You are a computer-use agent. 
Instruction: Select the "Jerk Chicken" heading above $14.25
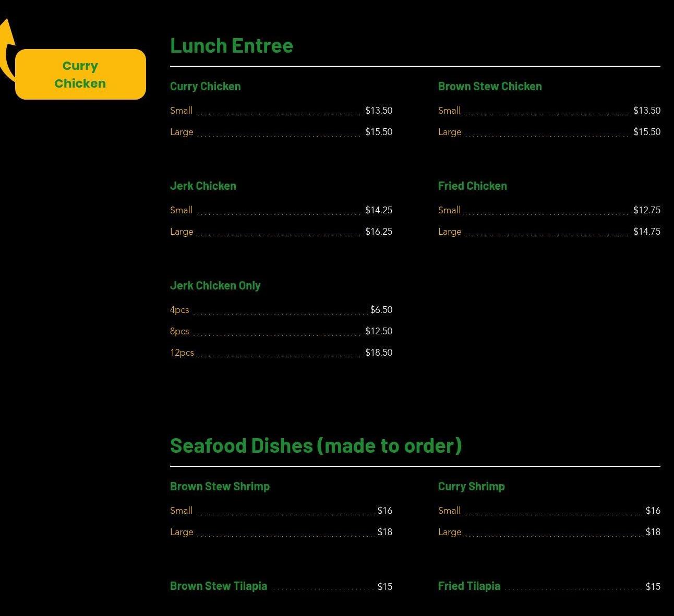click(203, 186)
